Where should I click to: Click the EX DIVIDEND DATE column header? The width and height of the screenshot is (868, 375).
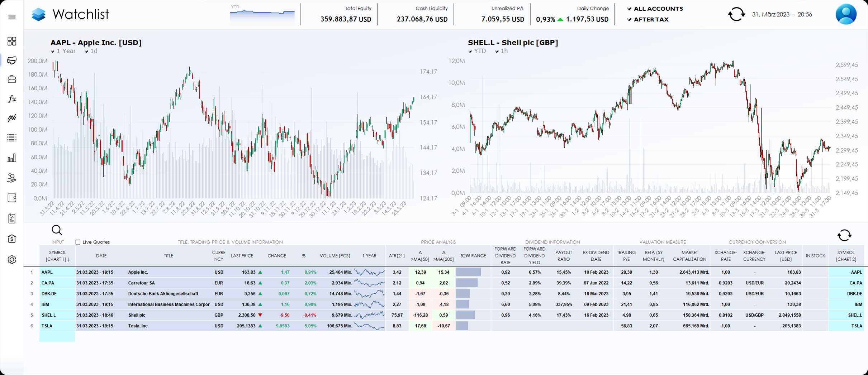(596, 256)
